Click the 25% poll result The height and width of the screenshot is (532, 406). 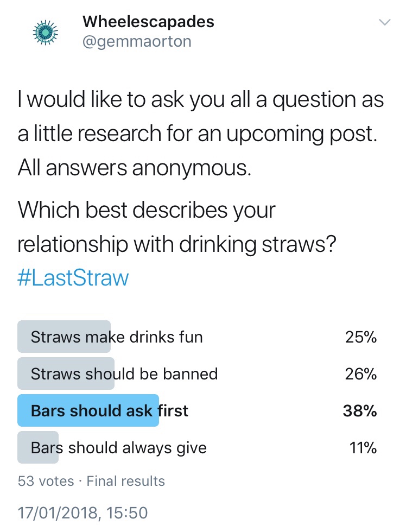click(360, 337)
